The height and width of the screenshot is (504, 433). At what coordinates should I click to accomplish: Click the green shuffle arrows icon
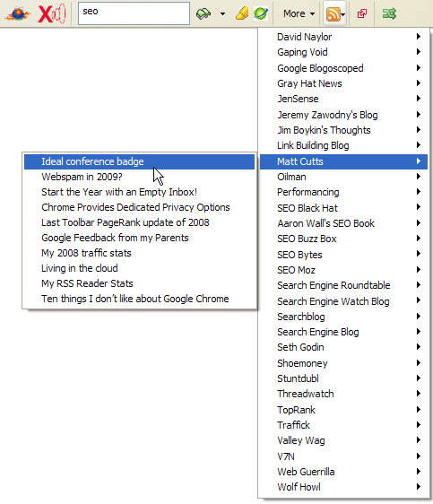[x=389, y=13]
